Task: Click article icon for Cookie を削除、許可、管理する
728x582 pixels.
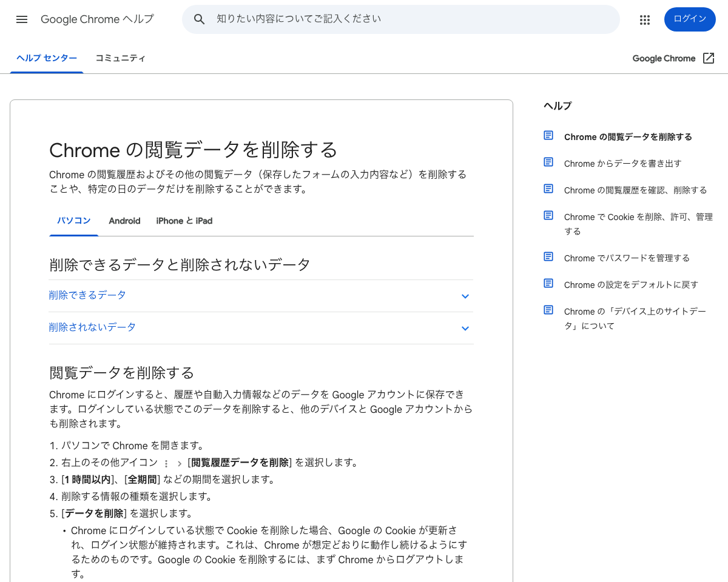Action: tap(548, 215)
